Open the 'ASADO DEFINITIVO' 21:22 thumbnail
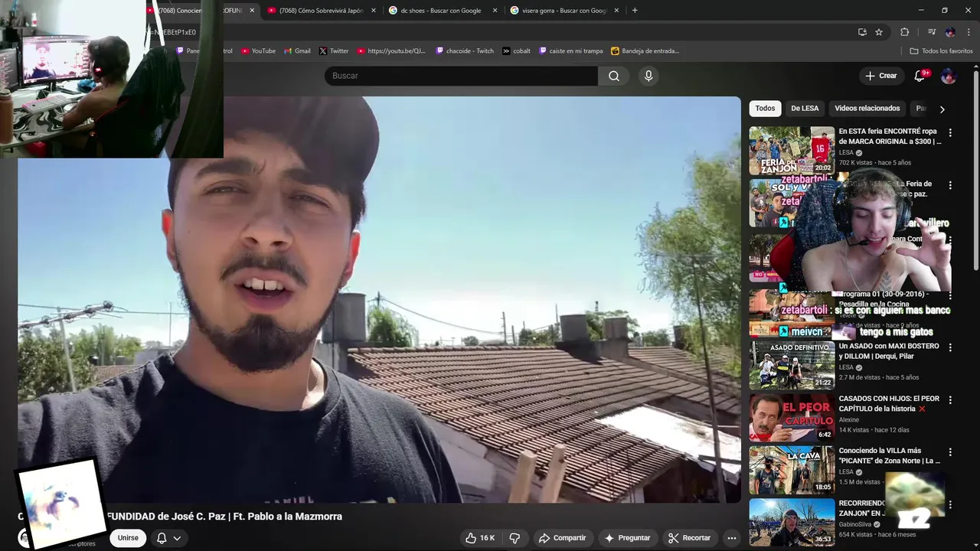The width and height of the screenshot is (980, 551). point(792,365)
